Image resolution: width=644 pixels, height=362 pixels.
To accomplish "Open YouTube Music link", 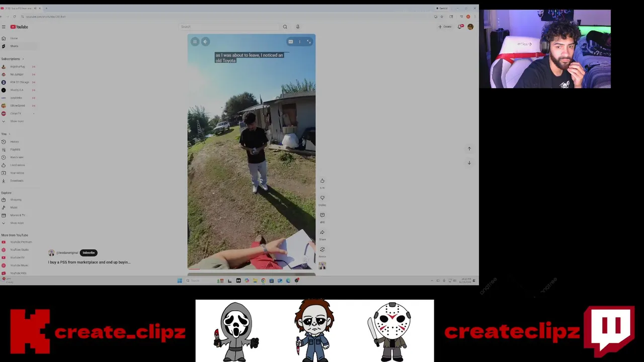I will click(19, 265).
